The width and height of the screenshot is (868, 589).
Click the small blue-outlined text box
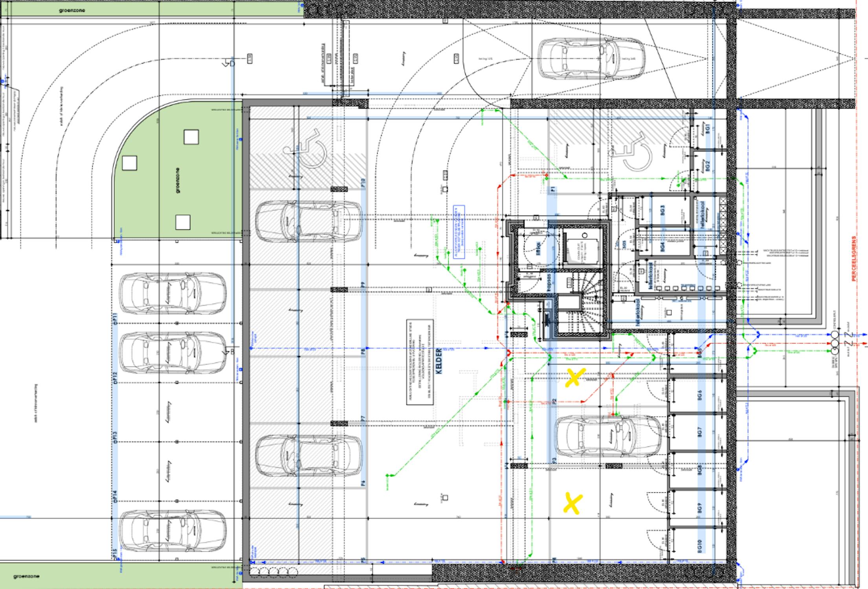(459, 232)
